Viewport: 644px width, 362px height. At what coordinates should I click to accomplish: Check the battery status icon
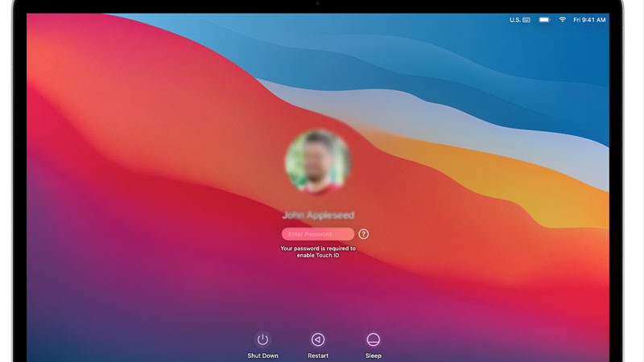tap(544, 19)
